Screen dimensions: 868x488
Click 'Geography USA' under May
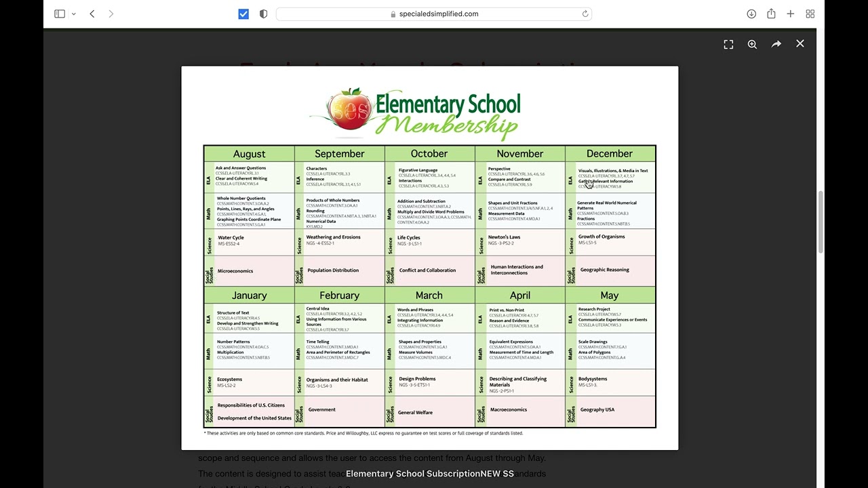click(597, 409)
